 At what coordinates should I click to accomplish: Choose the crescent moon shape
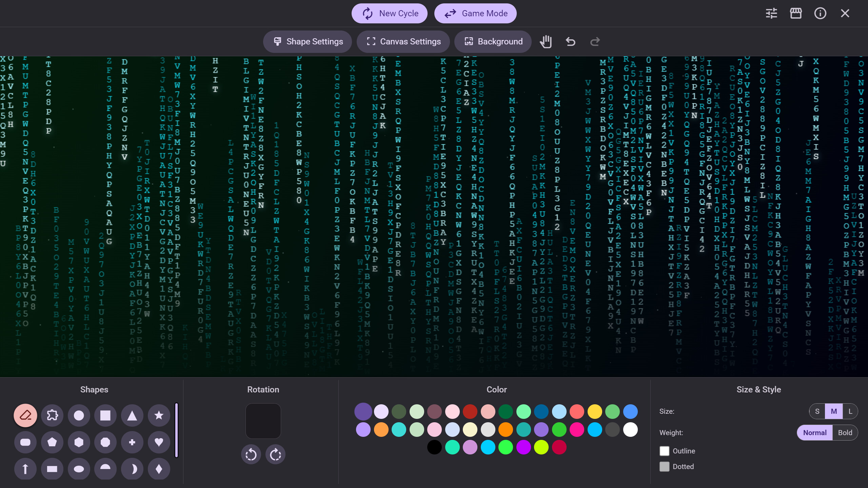pos(132,469)
